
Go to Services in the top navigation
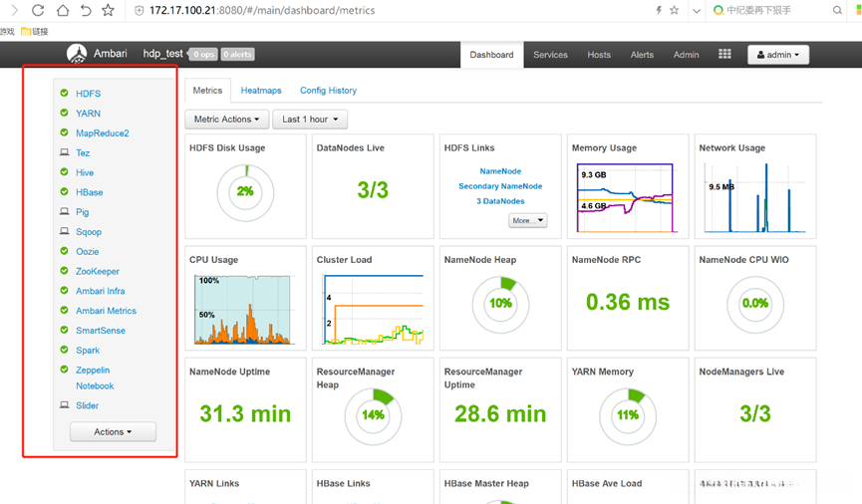click(550, 55)
